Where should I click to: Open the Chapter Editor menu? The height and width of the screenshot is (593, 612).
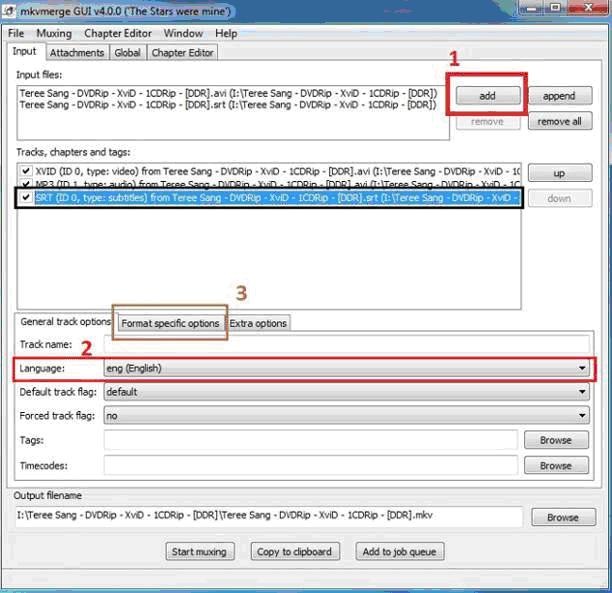118,34
